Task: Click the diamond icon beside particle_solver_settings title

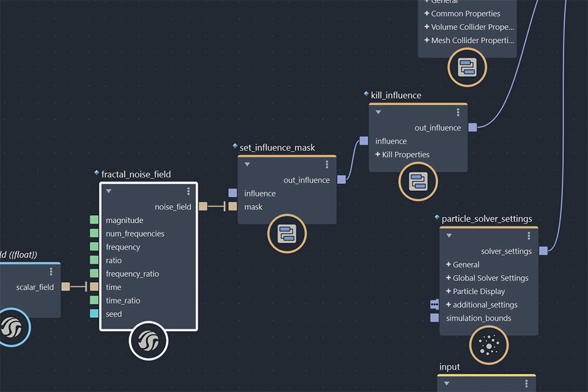Action: 437,217
